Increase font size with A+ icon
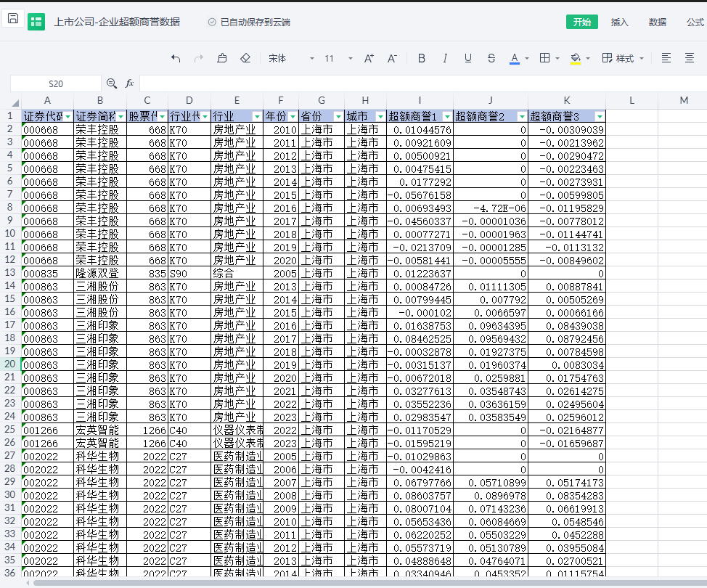707x588 pixels. point(369,58)
